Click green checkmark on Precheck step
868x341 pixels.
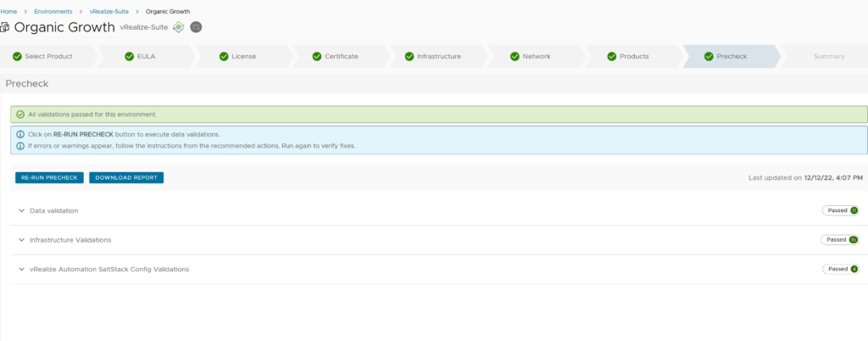[x=709, y=57]
